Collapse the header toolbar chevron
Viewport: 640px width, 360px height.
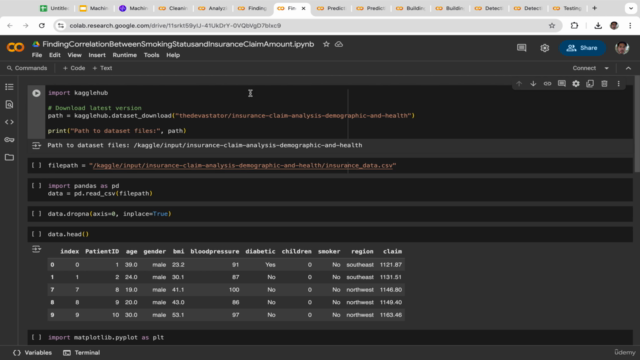tap(628, 68)
